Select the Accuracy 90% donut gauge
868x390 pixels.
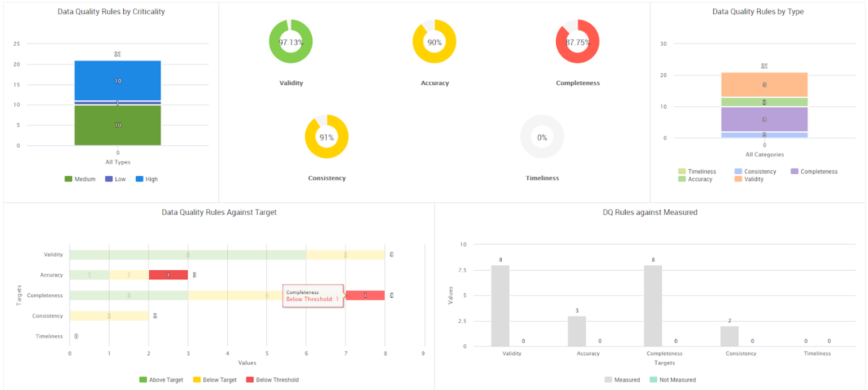tap(435, 41)
